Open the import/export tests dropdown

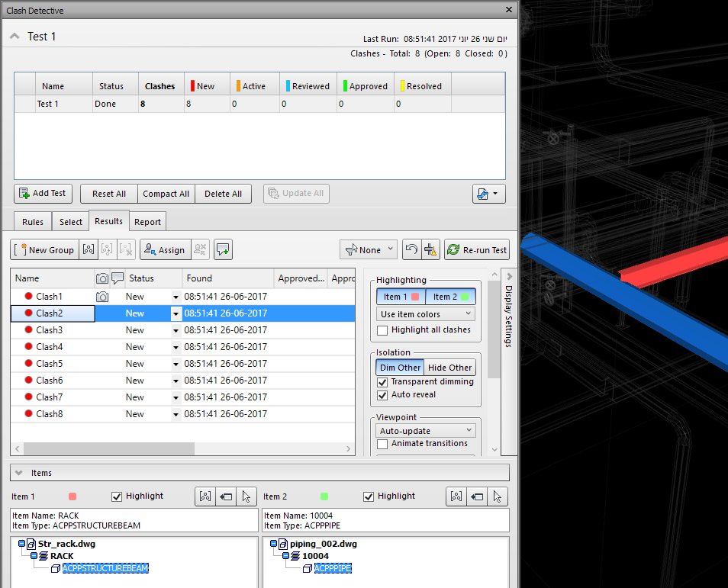[x=488, y=194]
